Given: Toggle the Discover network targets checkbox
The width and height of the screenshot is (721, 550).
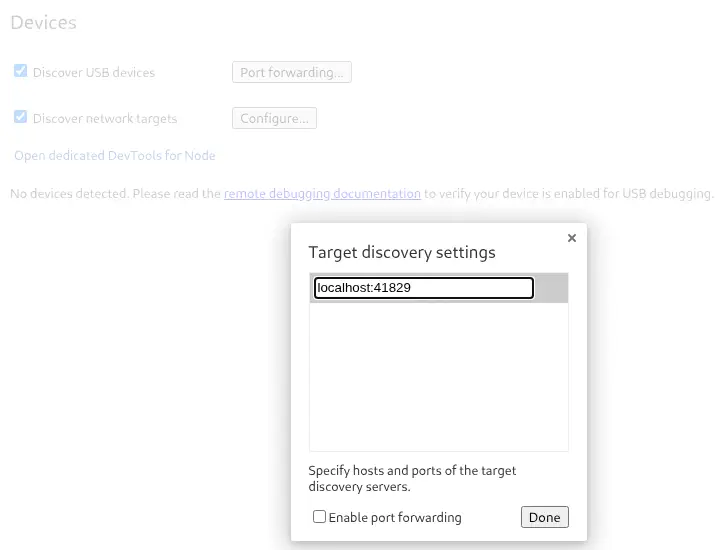Looking at the screenshot, I should [x=20, y=118].
